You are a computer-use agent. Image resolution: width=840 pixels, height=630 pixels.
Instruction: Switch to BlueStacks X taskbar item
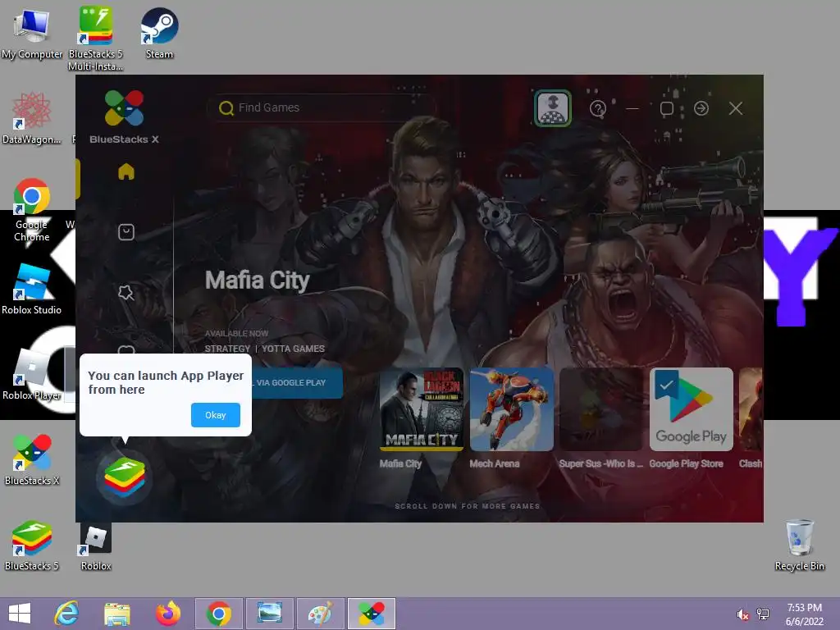click(x=372, y=614)
